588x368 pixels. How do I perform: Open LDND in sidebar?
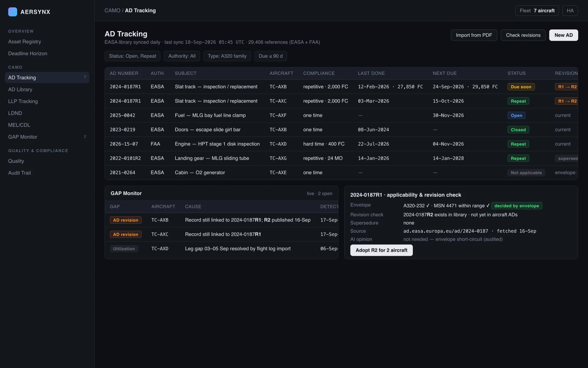pos(47,113)
